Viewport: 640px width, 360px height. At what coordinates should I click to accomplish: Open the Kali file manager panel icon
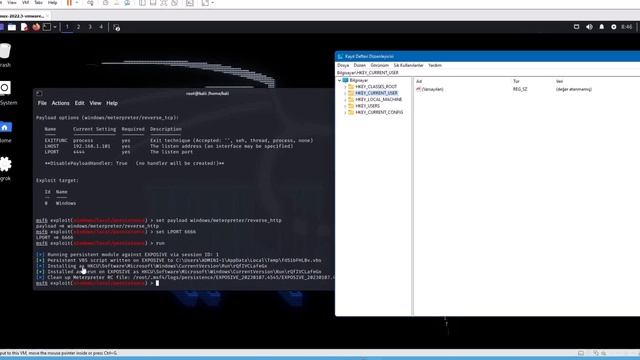(12, 27)
